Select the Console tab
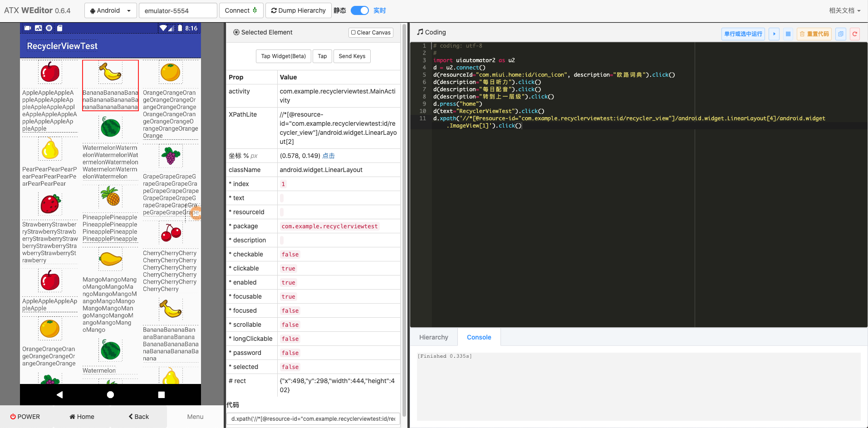Viewport: 868px width, 428px height. click(479, 337)
